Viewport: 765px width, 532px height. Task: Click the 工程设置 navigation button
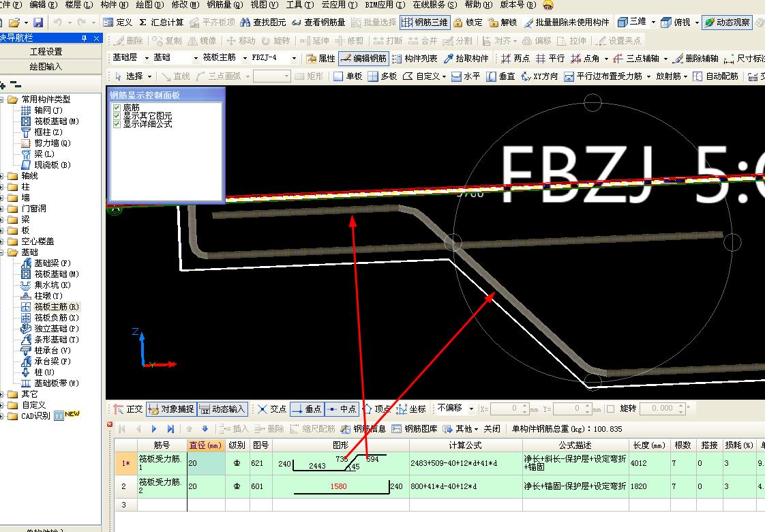(47, 51)
